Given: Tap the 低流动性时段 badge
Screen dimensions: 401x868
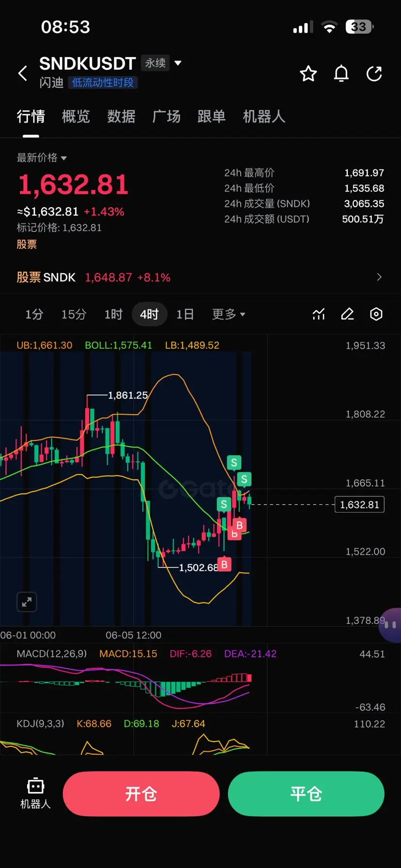Looking at the screenshot, I should (x=103, y=83).
